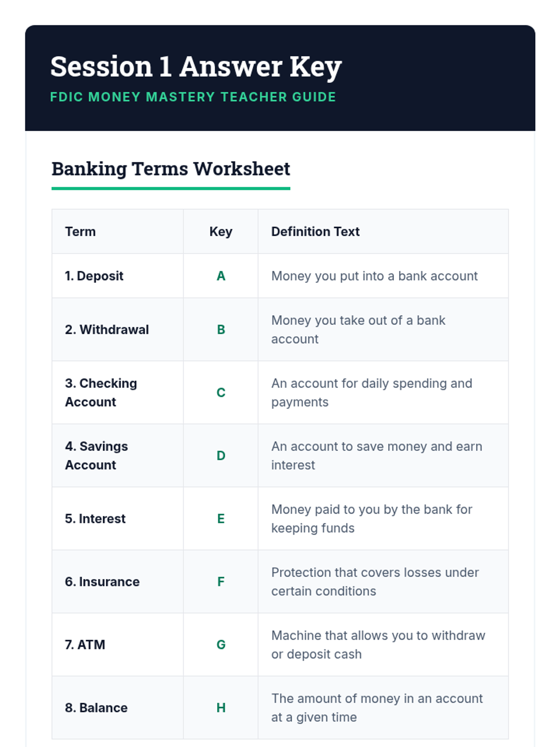Click the definition for Interest
Image resolution: width=560 pixels, height=747 pixels.
click(371, 519)
